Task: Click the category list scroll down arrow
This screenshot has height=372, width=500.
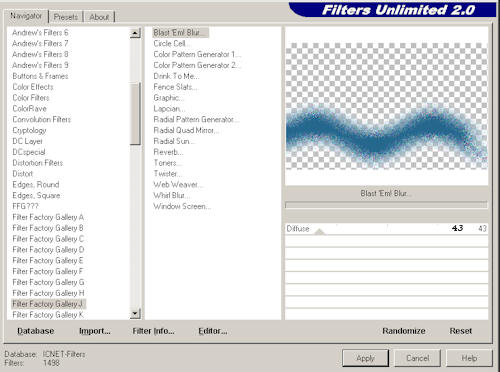Action: 135,313
